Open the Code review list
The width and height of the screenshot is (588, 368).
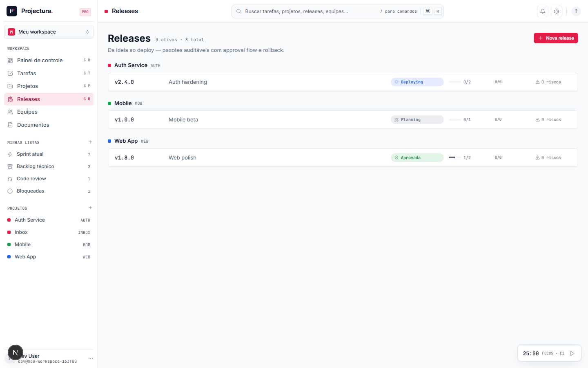pos(49,179)
